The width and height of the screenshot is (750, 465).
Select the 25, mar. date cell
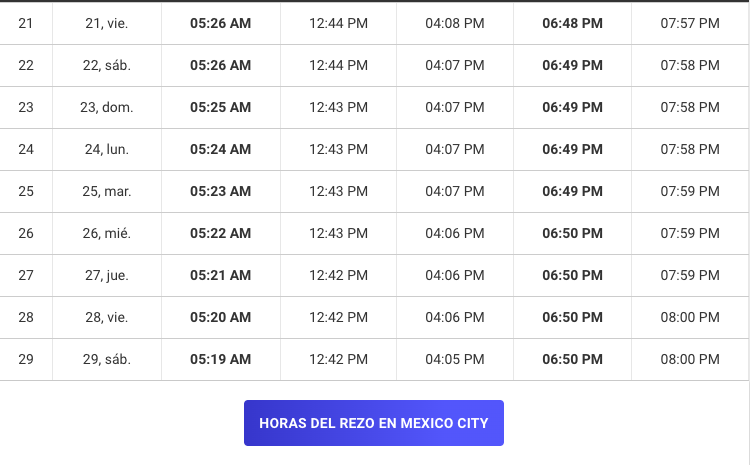tap(107, 191)
